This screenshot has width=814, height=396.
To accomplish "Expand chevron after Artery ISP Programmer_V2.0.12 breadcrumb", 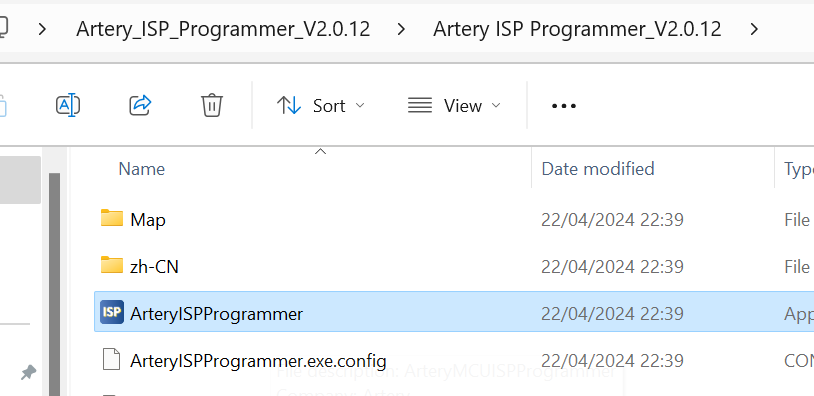I will [754, 29].
